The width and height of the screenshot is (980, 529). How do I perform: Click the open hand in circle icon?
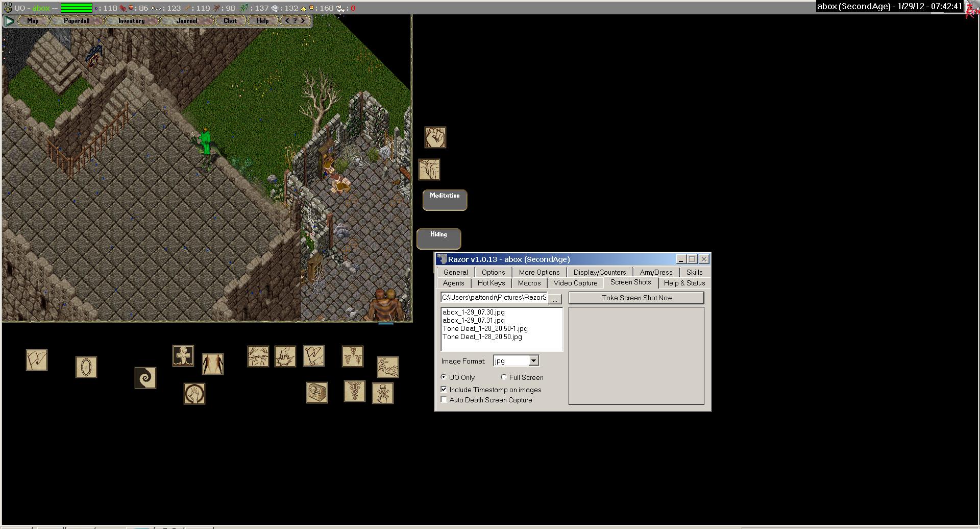pyautogui.click(x=194, y=394)
